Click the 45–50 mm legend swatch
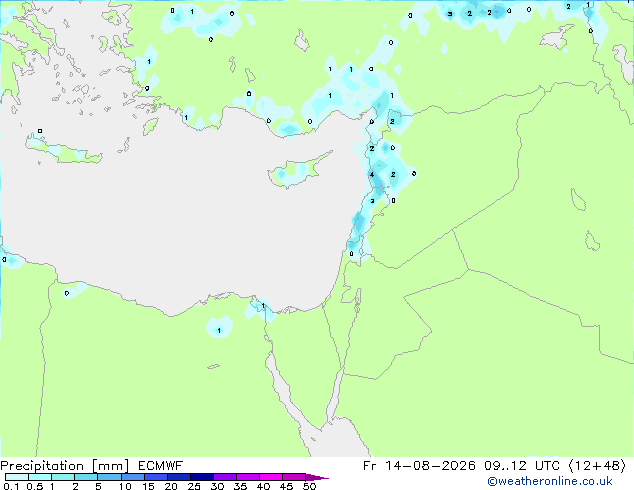This screenshot has height=490, width=634. [x=294, y=477]
